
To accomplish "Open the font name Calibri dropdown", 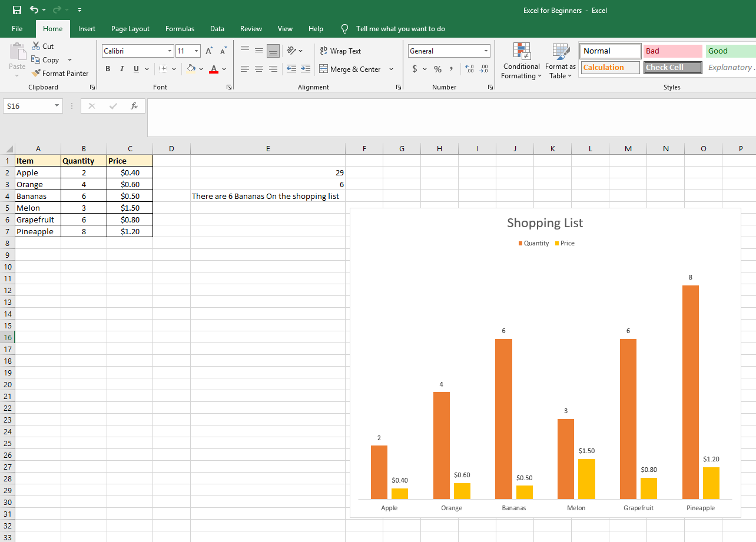I will (170, 51).
